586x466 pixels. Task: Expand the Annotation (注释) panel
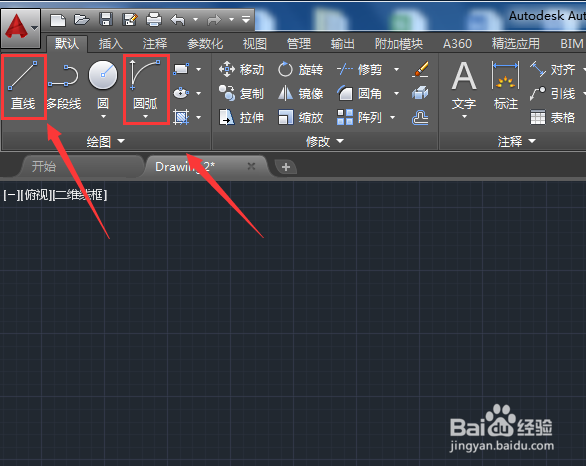coord(516,141)
